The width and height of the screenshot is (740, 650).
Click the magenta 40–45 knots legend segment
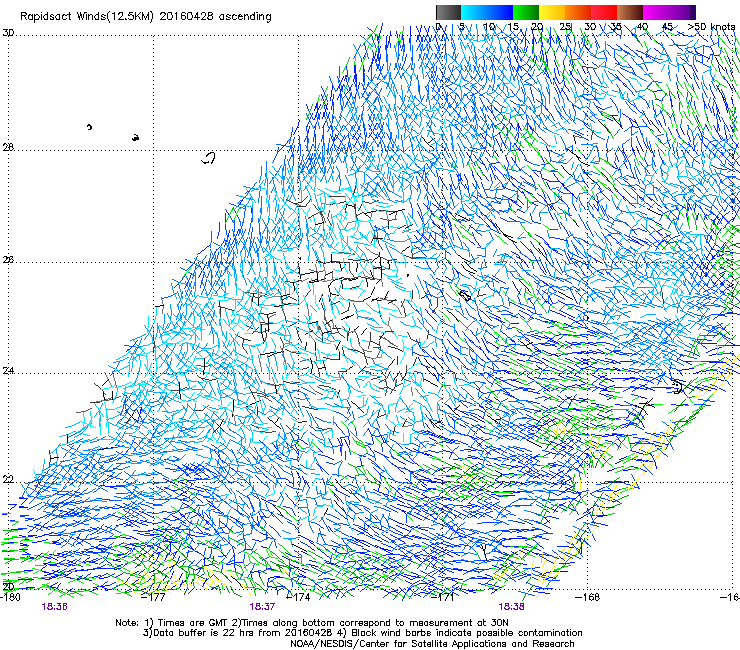click(x=656, y=12)
